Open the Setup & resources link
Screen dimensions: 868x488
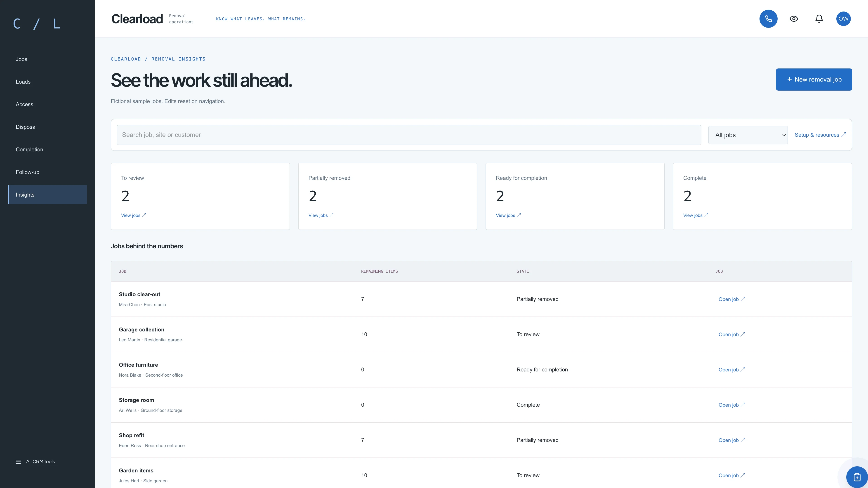(820, 135)
